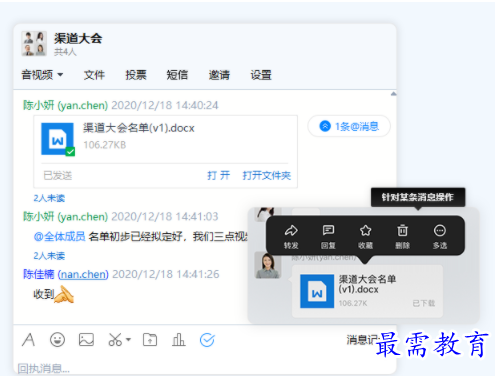This screenshot has height=376, width=497.
Task: Click the 已下载 status in popup
Action: click(424, 303)
